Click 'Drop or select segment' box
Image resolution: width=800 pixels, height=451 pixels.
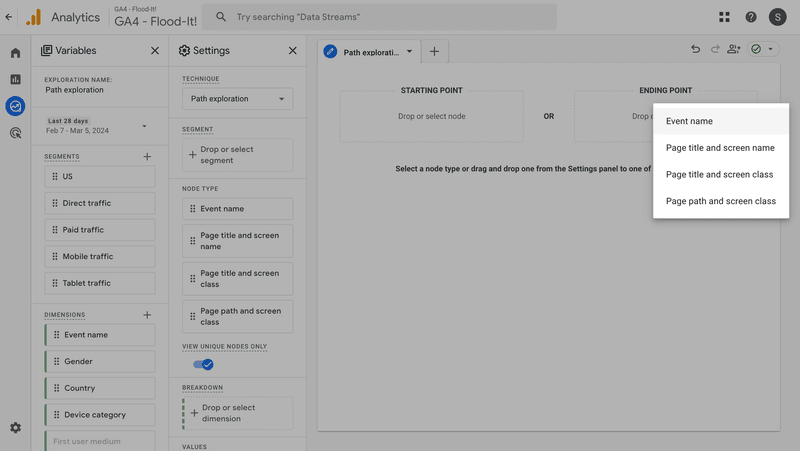(238, 155)
